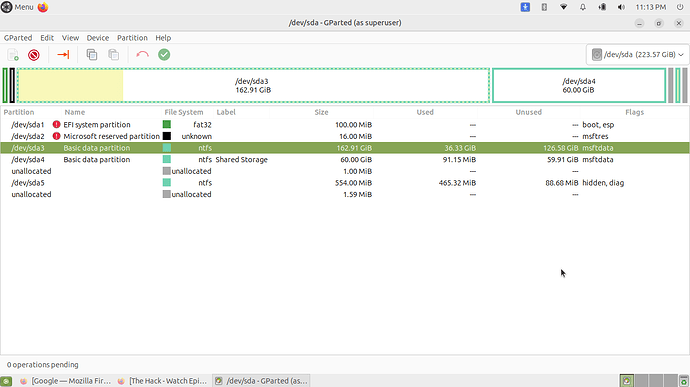Viewport: 690px width, 387px height.
Task: Click the red warning icon for /dev/sda1
Action: (x=56, y=125)
